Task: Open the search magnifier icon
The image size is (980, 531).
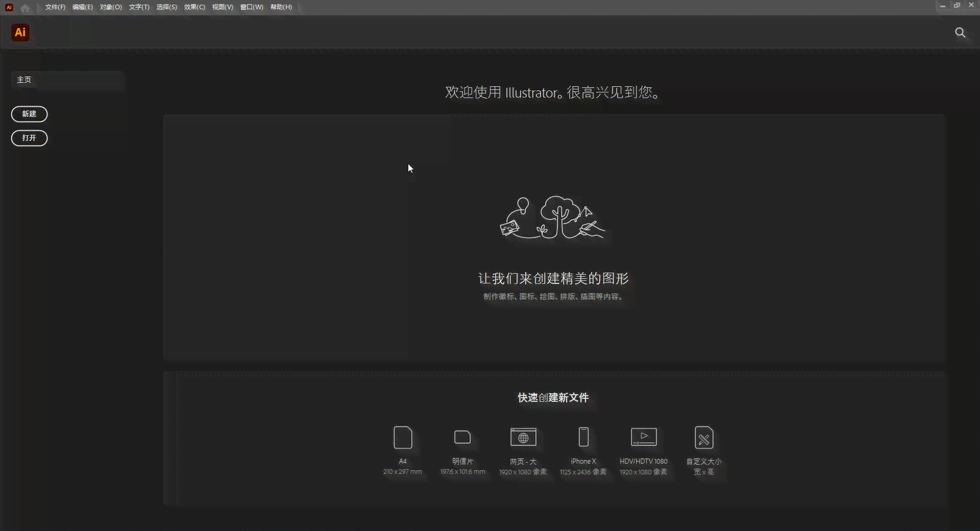Action: pyautogui.click(x=960, y=33)
